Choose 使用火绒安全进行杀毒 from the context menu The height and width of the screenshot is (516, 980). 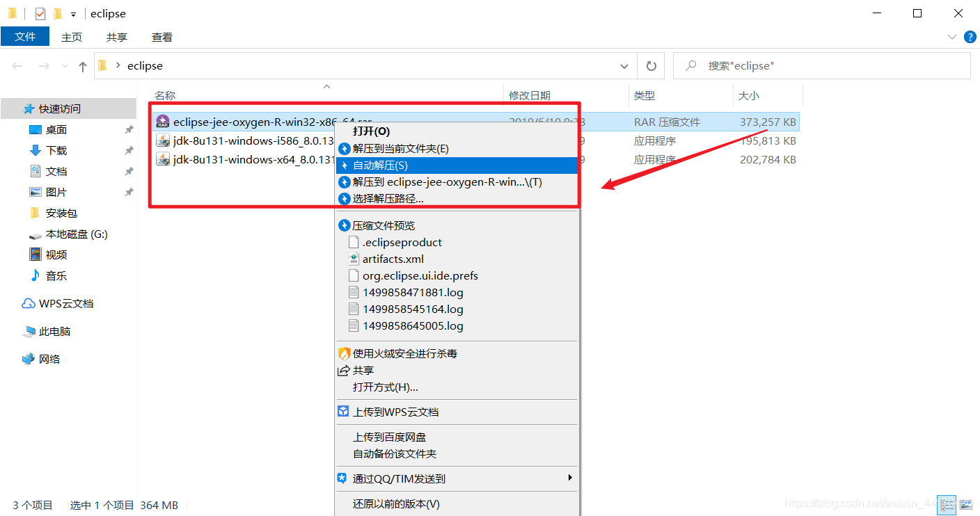pyautogui.click(x=457, y=353)
